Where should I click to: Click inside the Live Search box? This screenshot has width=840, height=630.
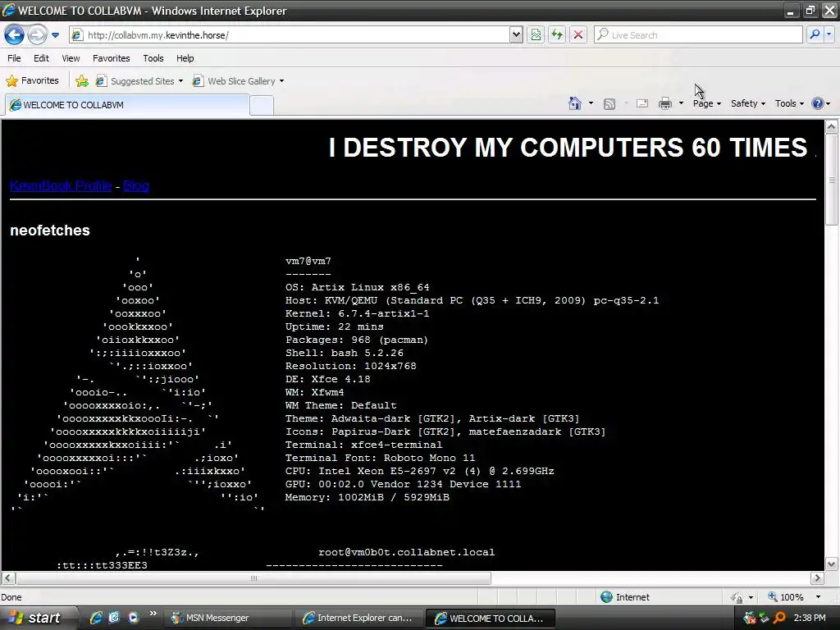(698, 34)
